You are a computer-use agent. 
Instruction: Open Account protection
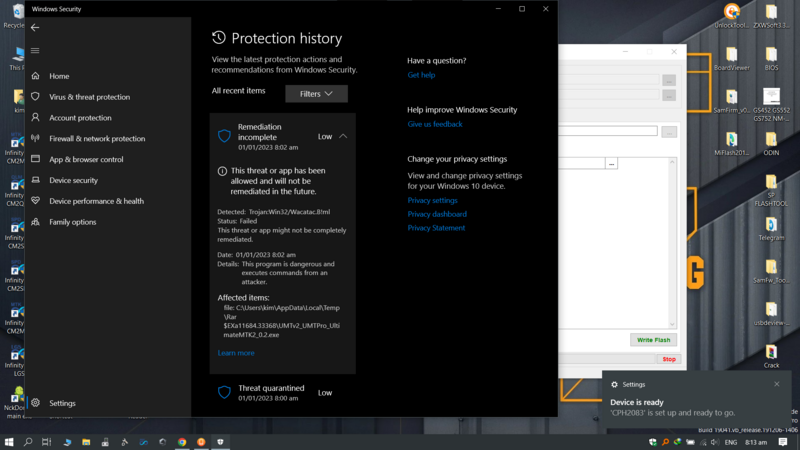coord(80,118)
